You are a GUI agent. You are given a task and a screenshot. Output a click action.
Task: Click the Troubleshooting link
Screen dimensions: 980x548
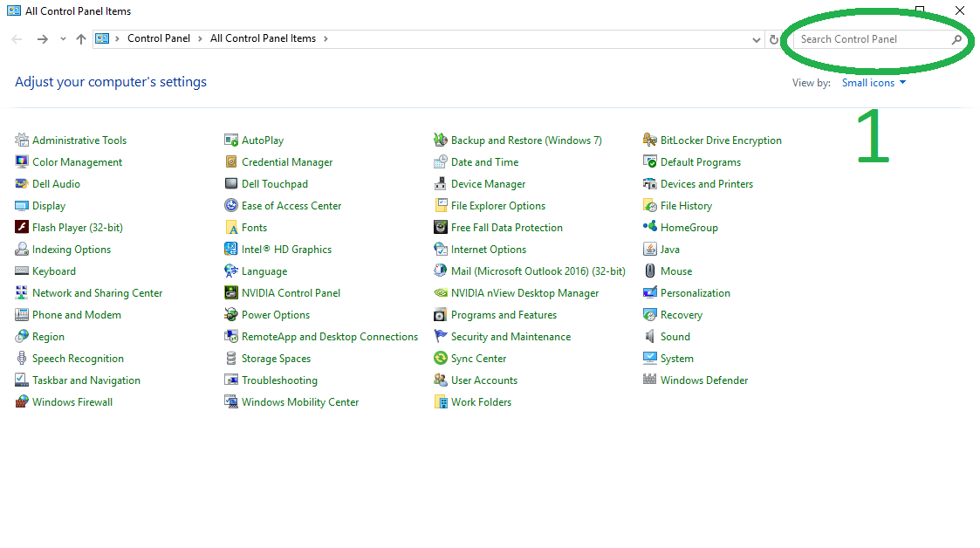279,380
